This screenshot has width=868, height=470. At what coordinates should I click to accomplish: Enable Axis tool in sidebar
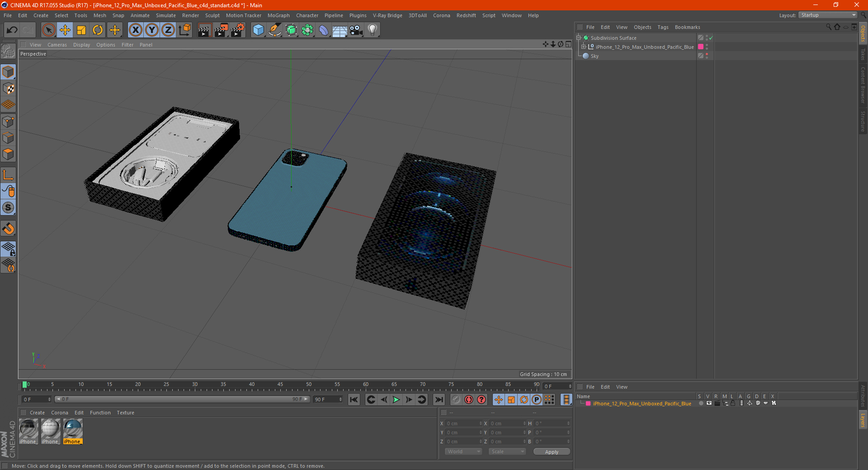(8, 175)
